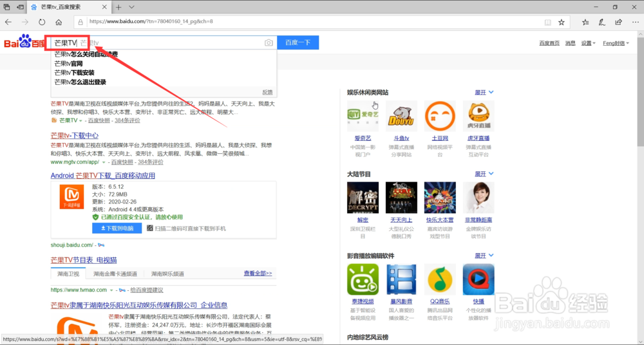Screen dimensions: 644x345
Task: Open the 消息 link
Action: pos(570,43)
